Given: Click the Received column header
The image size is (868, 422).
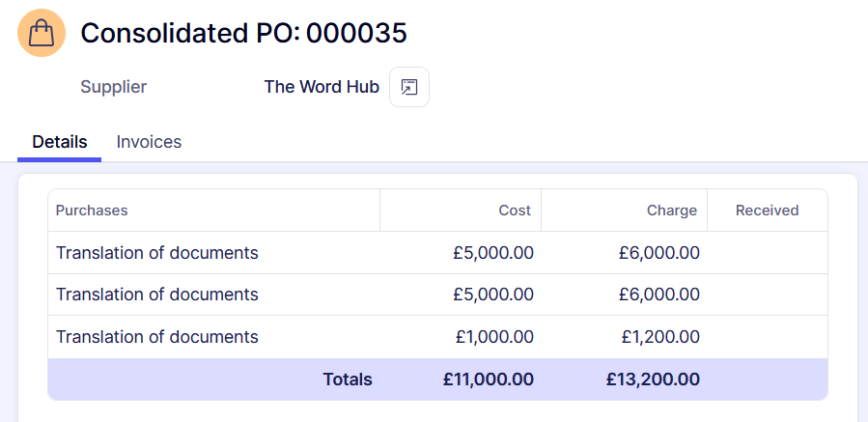Looking at the screenshot, I should tap(767, 211).
